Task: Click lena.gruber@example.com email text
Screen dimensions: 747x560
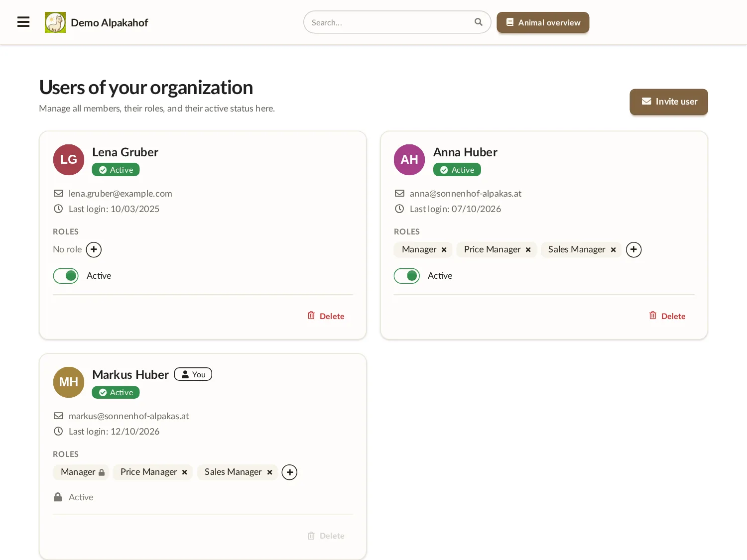Action: click(x=121, y=194)
